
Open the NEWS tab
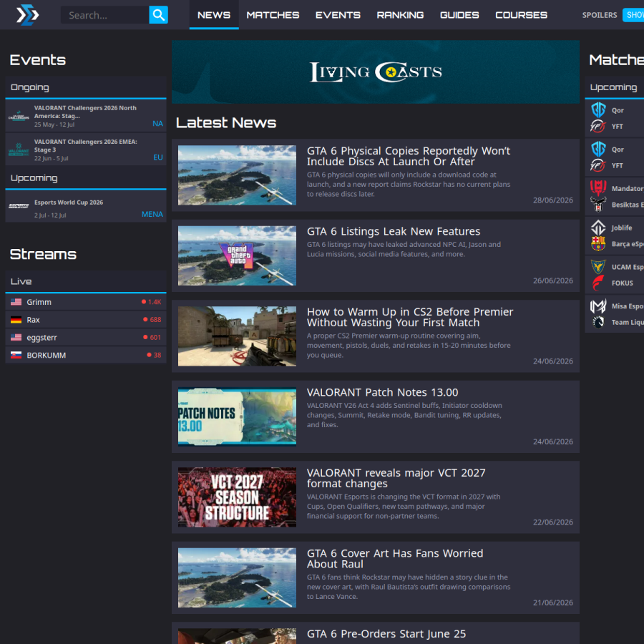click(x=214, y=15)
